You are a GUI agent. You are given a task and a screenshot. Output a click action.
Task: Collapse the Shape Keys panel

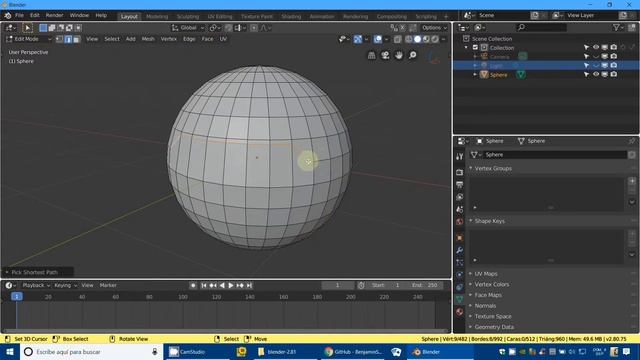[x=489, y=221]
